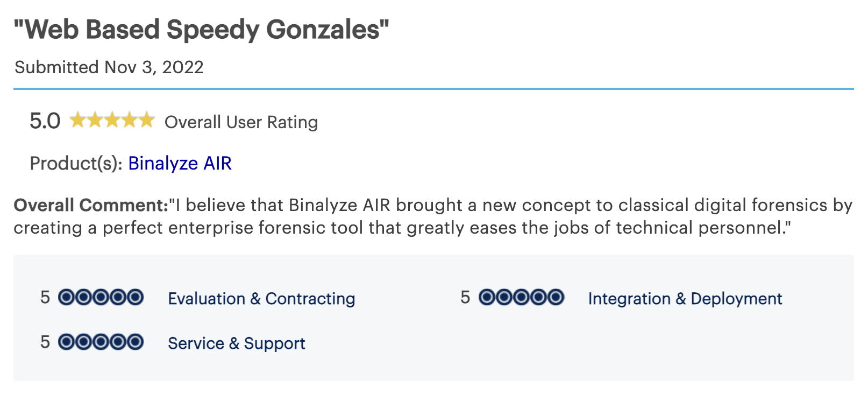Click the review title Web Based Speedy Gonzales

tap(201, 30)
